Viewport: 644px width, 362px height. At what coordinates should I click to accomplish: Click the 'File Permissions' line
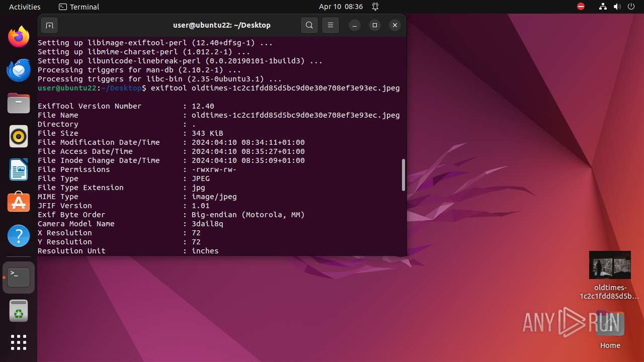point(137,169)
